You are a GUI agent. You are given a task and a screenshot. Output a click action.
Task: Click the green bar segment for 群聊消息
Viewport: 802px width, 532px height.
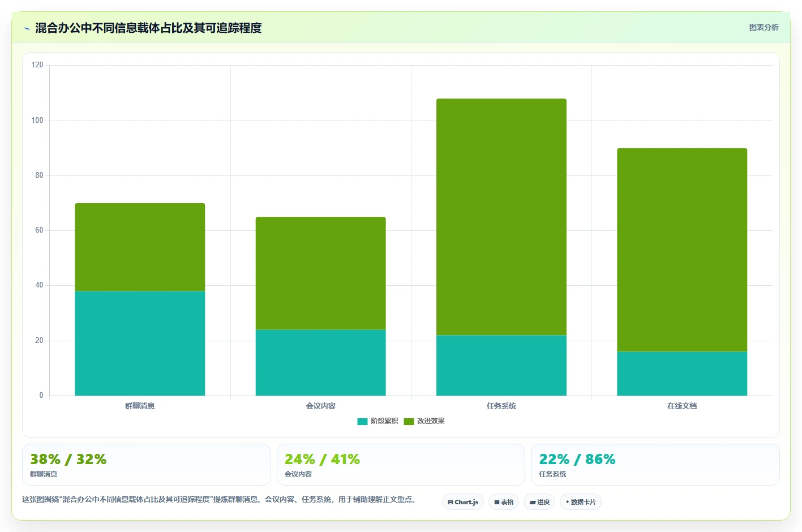[140, 247]
